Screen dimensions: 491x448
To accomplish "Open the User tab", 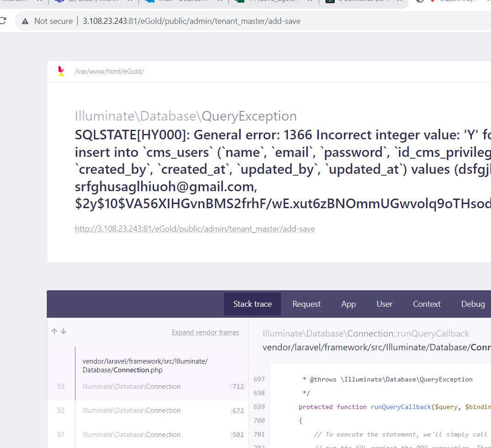I will tap(384, 304).
